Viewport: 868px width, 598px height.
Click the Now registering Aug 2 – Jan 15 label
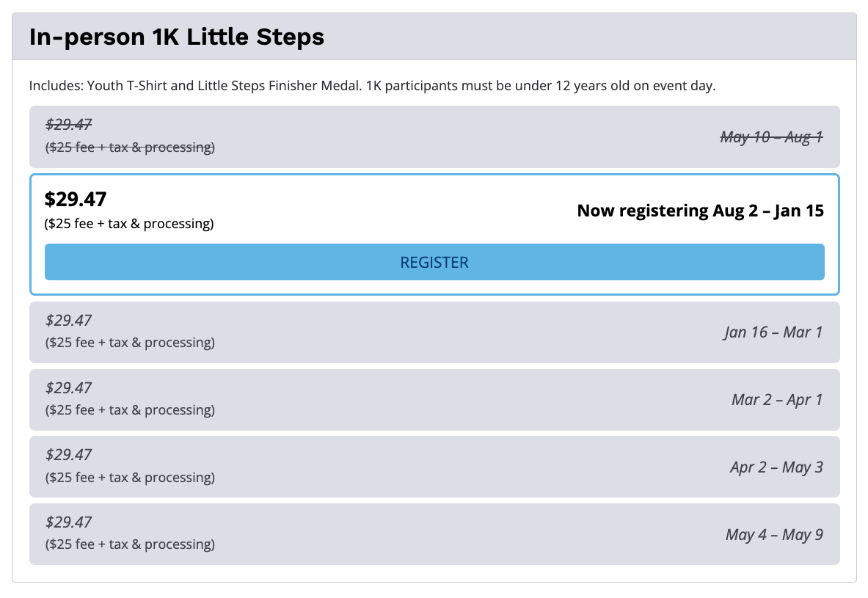point(700,211)
